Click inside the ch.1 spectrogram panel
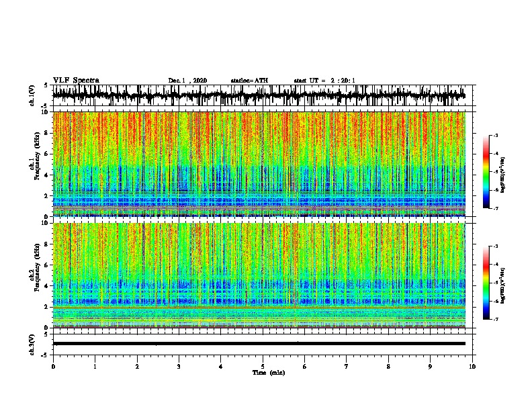This screenshot has height=411, width=532. pyautogui.click(x=259, y=164)
